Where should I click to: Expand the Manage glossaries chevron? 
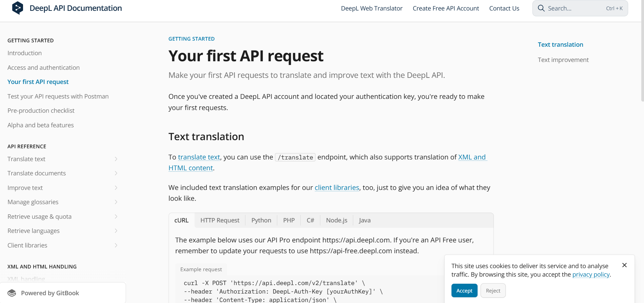pos(116,202)
